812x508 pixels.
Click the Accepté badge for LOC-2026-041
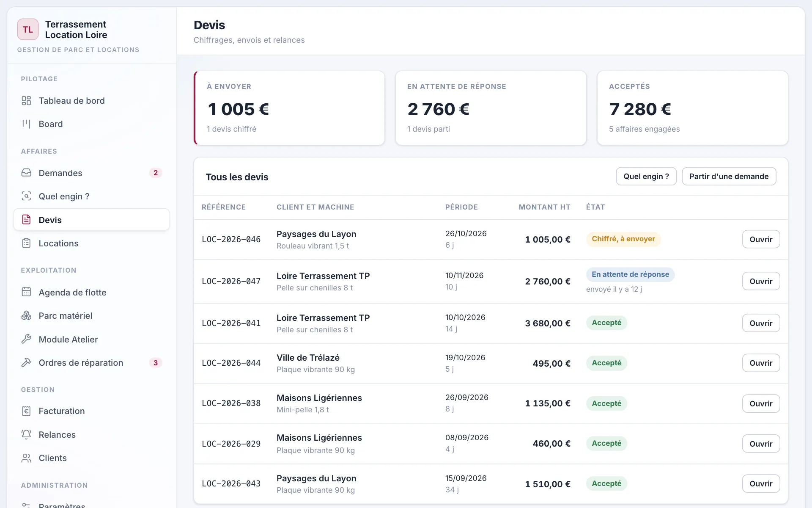[x=606, y=323]
